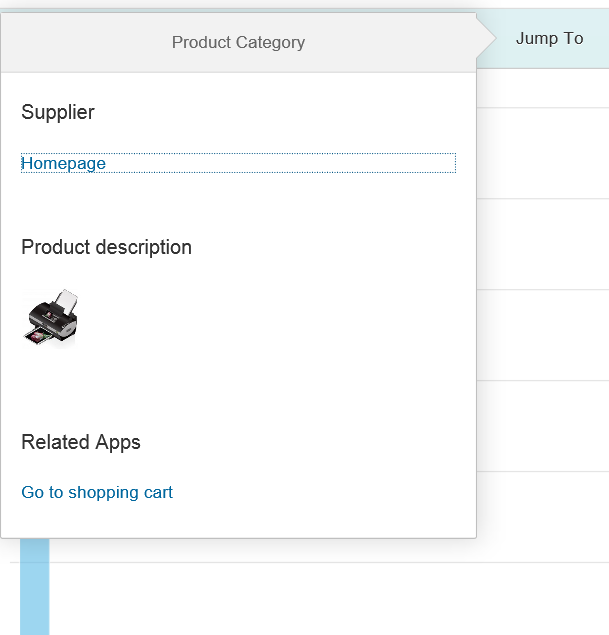Select the Jump To header button
609x635 pixels.
(549, 38)
